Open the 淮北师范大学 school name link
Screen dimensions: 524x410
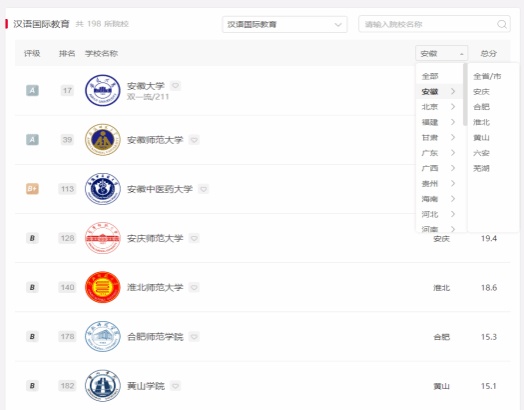(x=155, y=287)
